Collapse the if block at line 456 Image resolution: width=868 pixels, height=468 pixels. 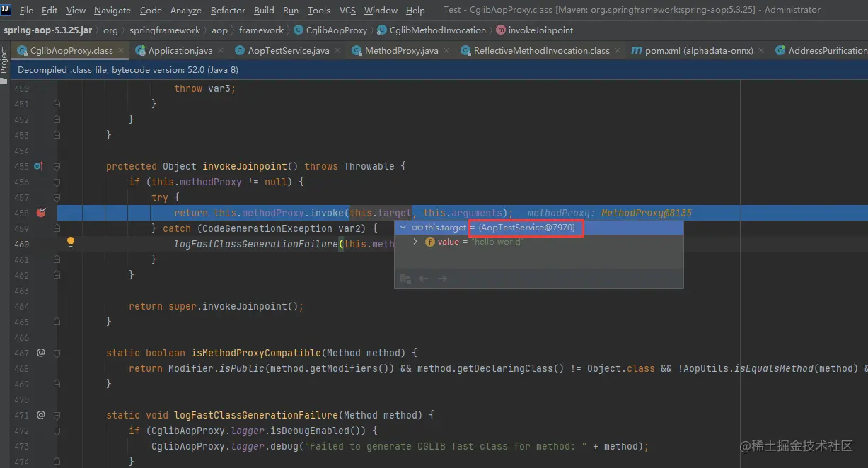click(x=57, y=182)
